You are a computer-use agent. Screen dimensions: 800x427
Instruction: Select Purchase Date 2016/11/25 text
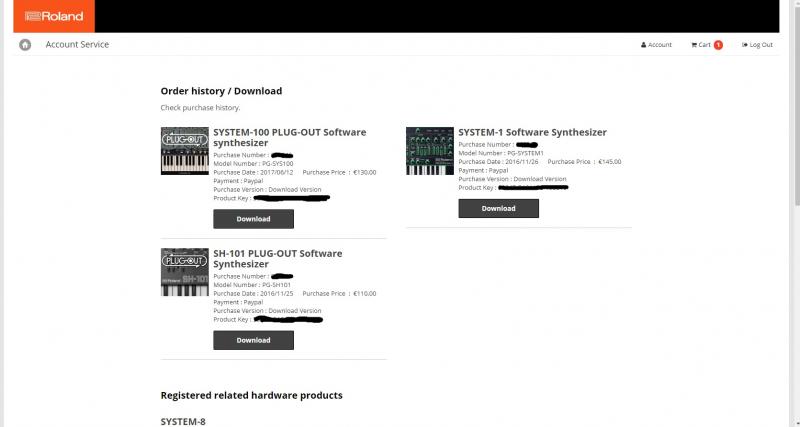(x=253, y=293)
